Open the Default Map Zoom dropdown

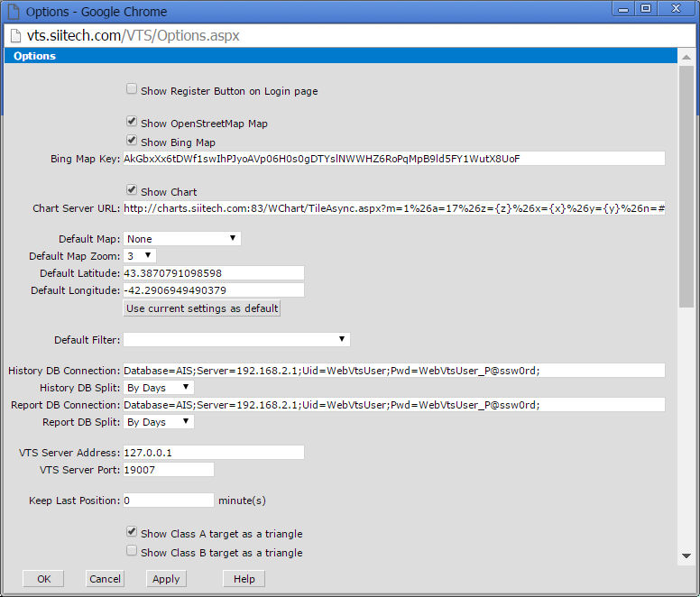(x=140, y=256)
